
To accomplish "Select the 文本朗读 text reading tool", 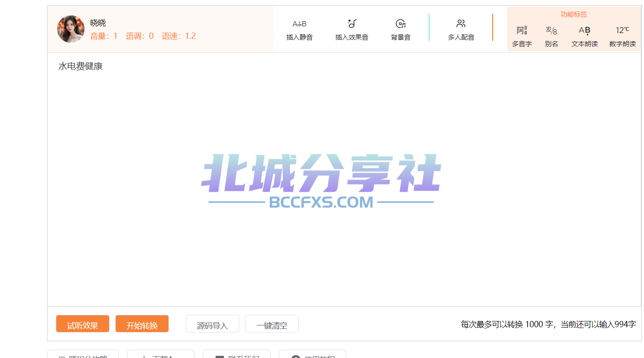I will [585, 37].
